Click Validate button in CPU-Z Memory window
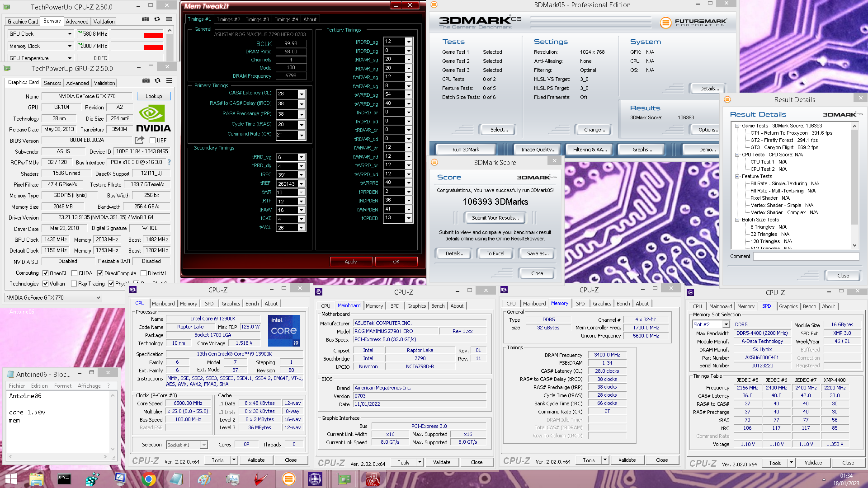The height and width of the screenshot is (488, 868). pyautogui.click(x=627, y=460)
